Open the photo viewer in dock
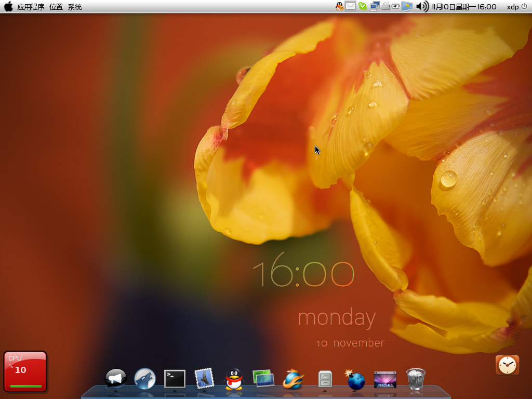Viewport: 532px width, 399px height. [263, 378]
